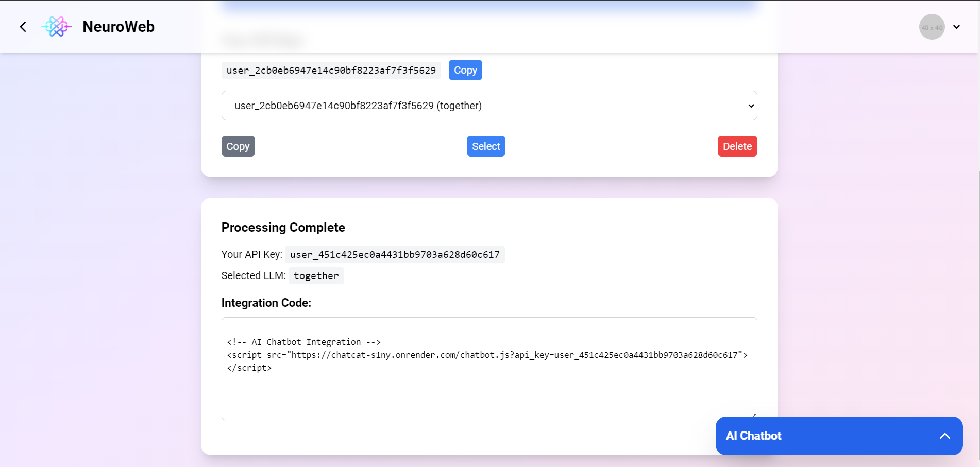The width and height of the screenshot is (980, 467).
Task: Delete the selected API key
Action: coord(737,146)
